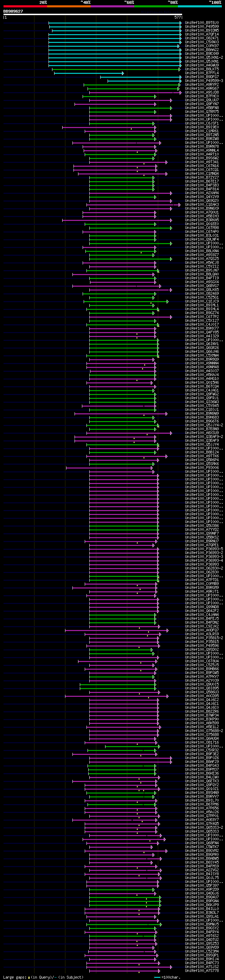Select UniRef100_B9RGM9 label

(202, 588)
